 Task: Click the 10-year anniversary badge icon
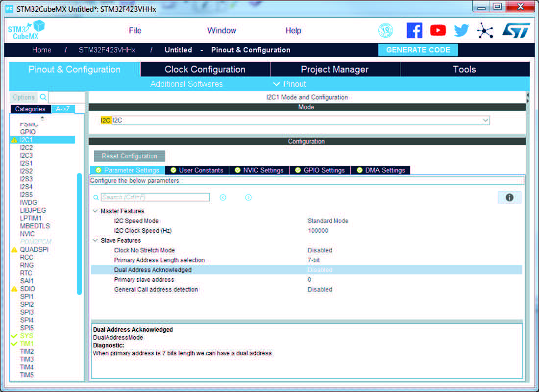click(386, 30)
